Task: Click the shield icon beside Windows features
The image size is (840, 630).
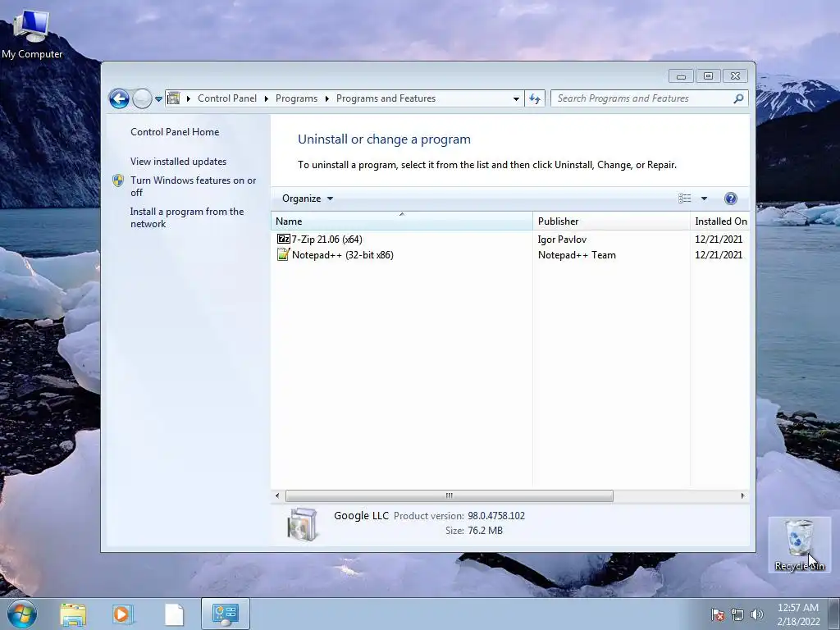Action: point(118,180)
